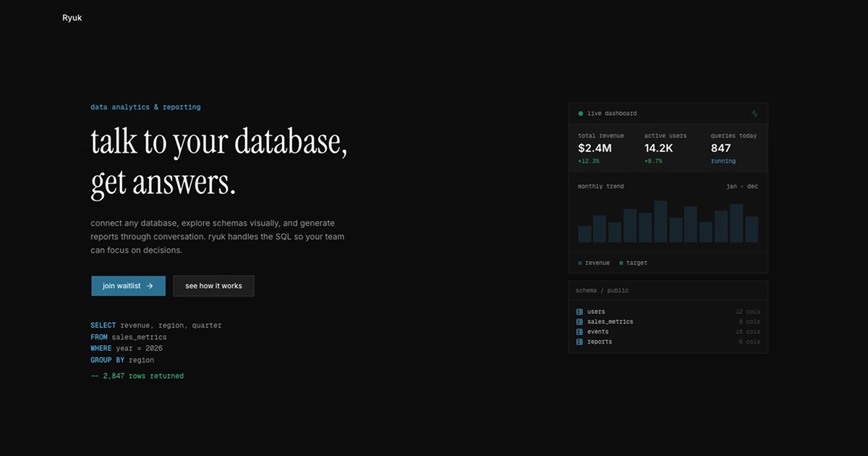The height and width of the screenshot is (456, 868).
Task: Click the 6 cols count
Action: tap(749, 342)
